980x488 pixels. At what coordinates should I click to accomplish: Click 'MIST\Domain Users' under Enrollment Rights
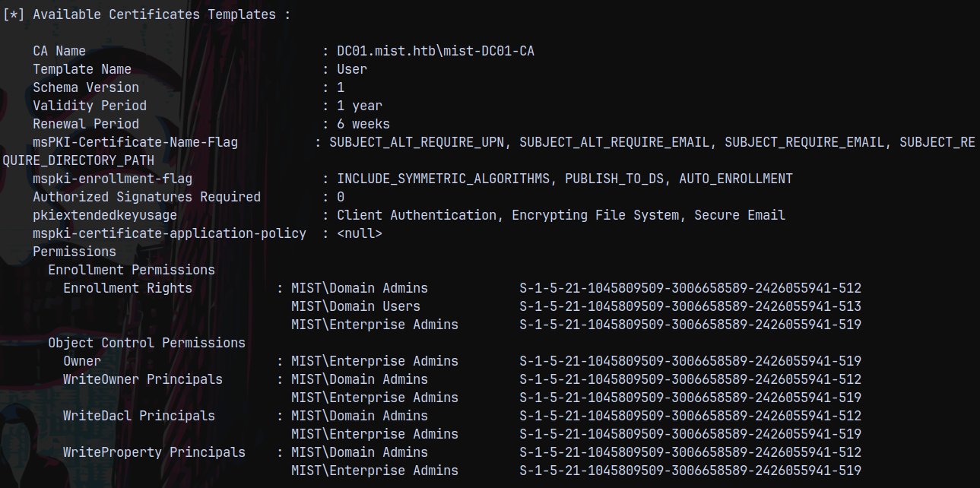pyautogui.click(x=356, y=306)
